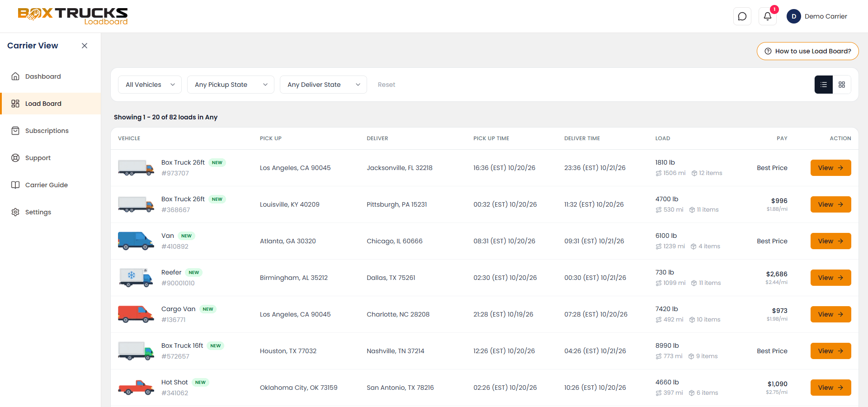Click the green 16ft box truck image
This screenshot has height=407, width=868.
pos(136,351)
